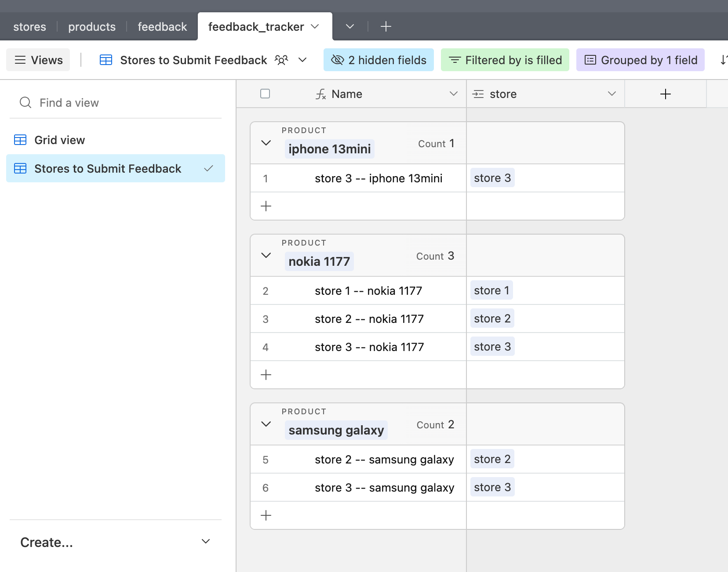
Task: Expand view name options chevron
Action: [302, 60]
